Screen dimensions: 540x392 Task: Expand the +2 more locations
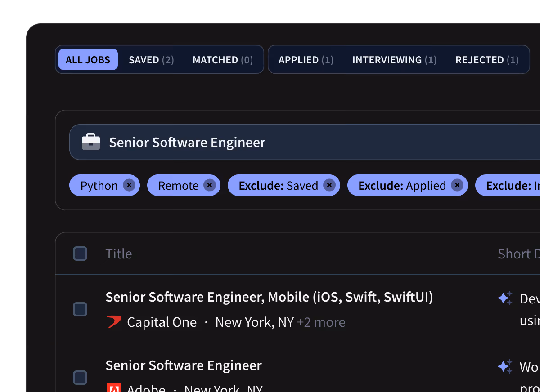(321, 322)
